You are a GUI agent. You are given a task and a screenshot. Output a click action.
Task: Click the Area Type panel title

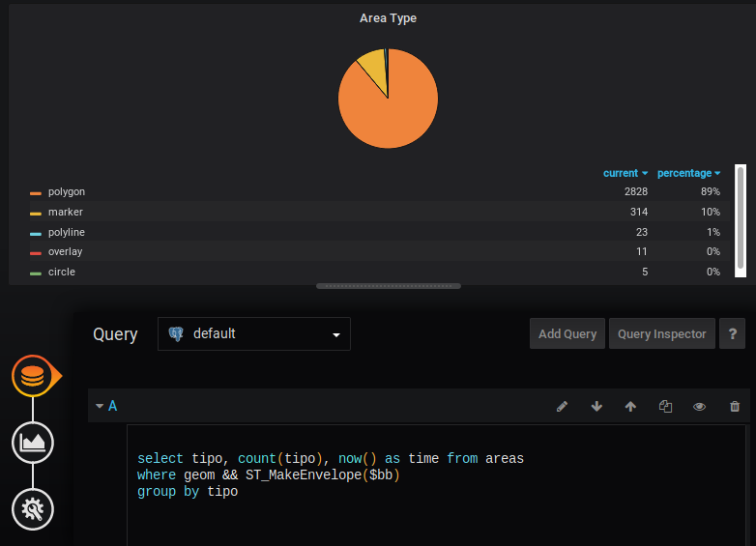(x=388, y=18)
